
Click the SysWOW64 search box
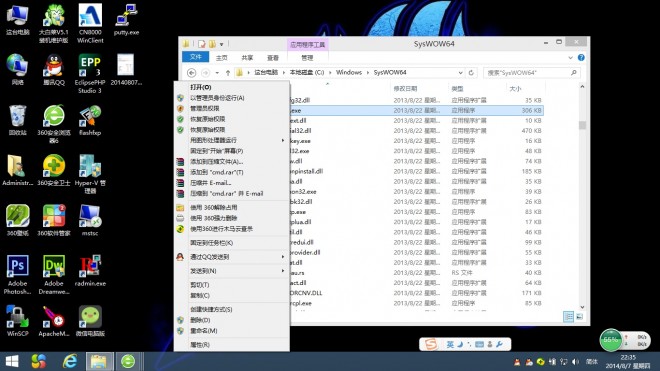click(x=532, y=73)
